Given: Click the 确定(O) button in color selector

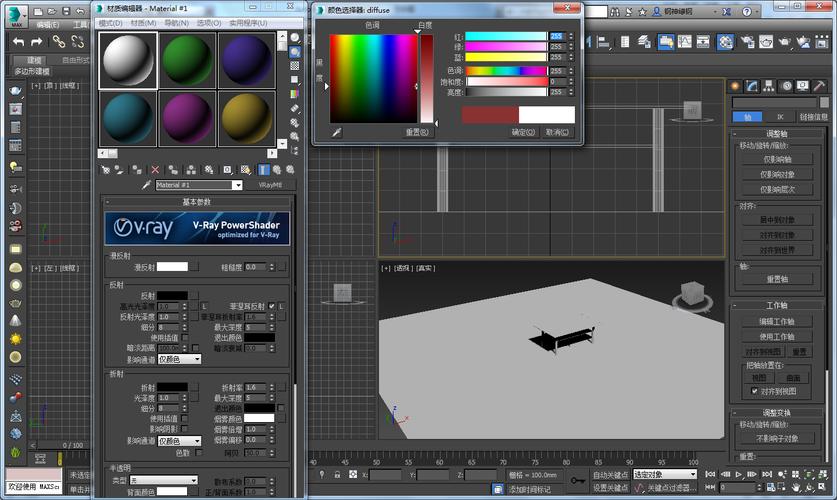Looking at the screenshot, I should click(523, 132).
